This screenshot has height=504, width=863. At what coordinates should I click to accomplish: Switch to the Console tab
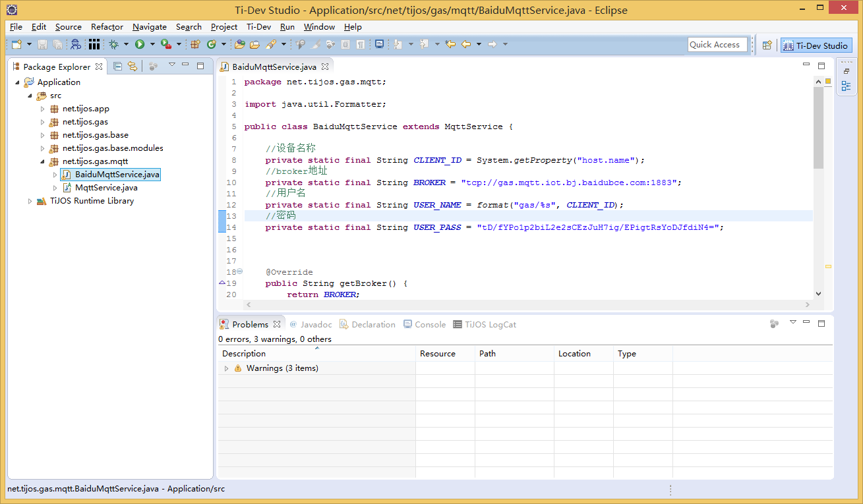click(425, 324)
